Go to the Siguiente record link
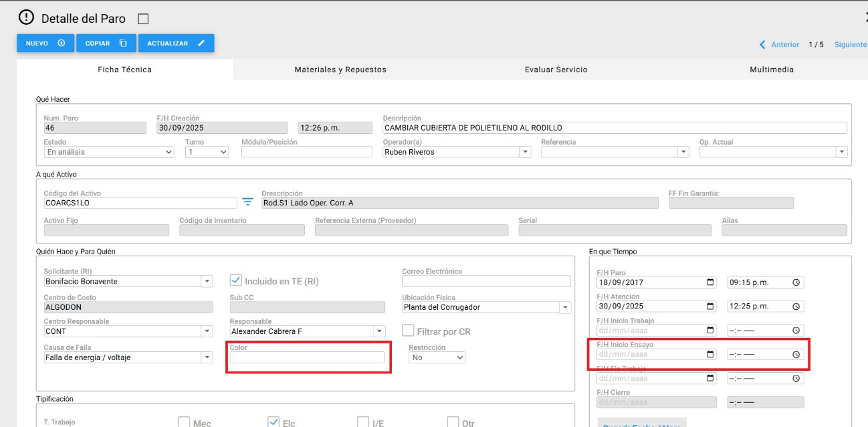The height and width of the screenshot is (427, 868). click(850, 45)
